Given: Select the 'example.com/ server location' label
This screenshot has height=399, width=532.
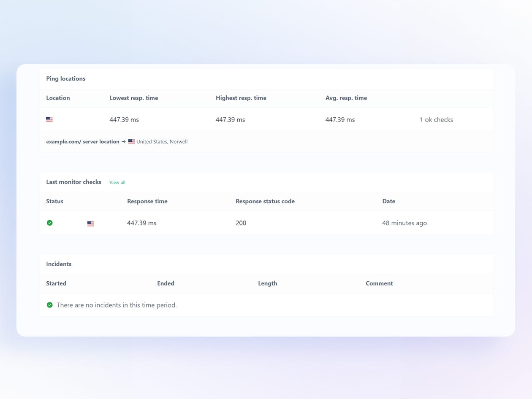Looking at the screenshot, I should [83, 142].
